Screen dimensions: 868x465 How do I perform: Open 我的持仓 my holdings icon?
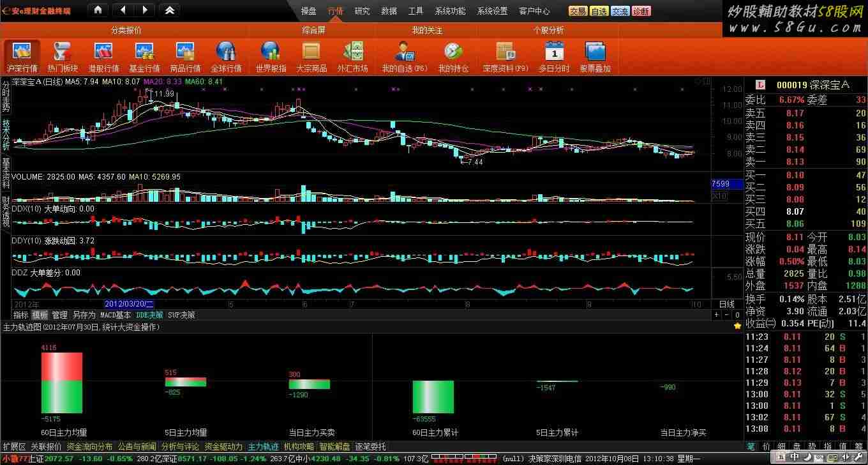coord(453,56)
